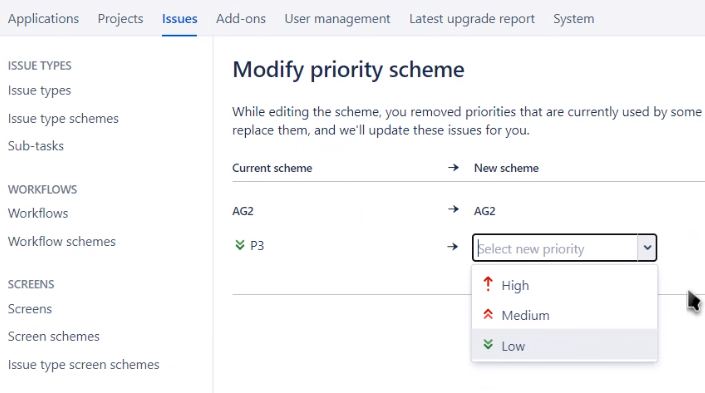Image resolution: width=705 pixels, height=393 pixels.
Task: Open the Projects admin tab
Action: [120, 18]
